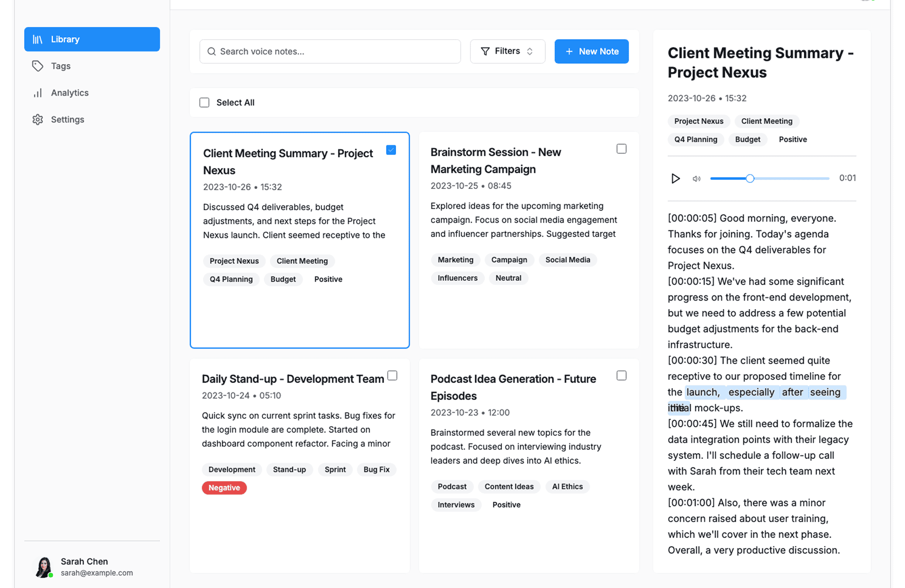Open the Filters dropdown

click(507, 51)
